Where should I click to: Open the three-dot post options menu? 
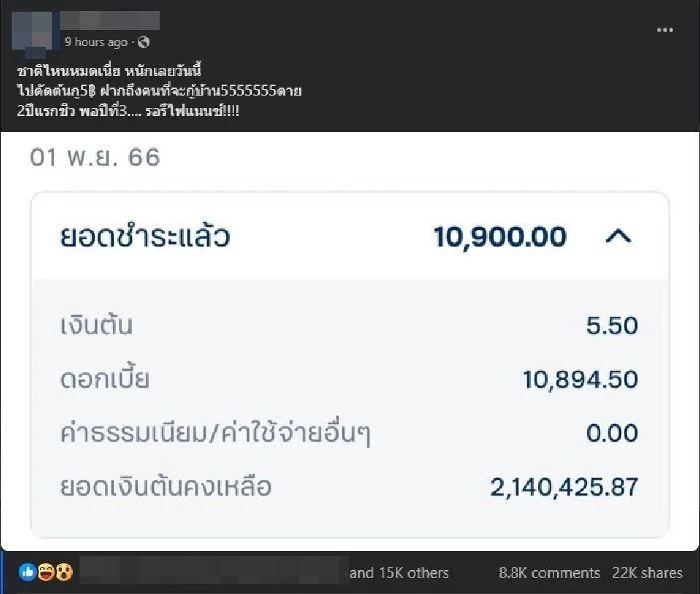(665, 29)
